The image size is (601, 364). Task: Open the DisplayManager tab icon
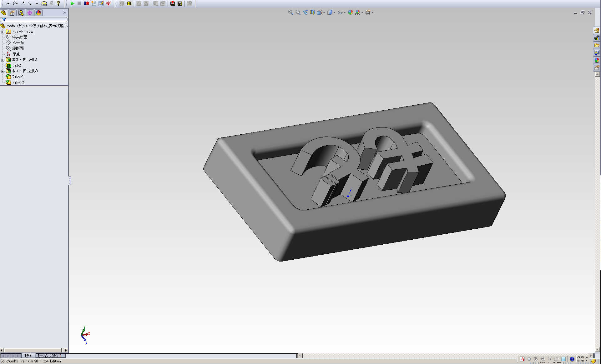[x=38, y=13]
